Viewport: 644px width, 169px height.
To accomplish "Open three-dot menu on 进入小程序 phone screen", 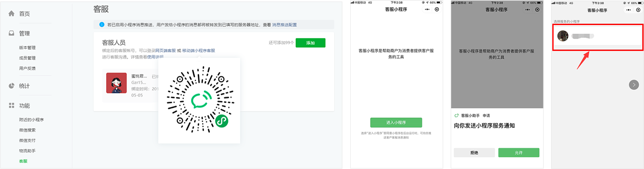I will (427, 9).
